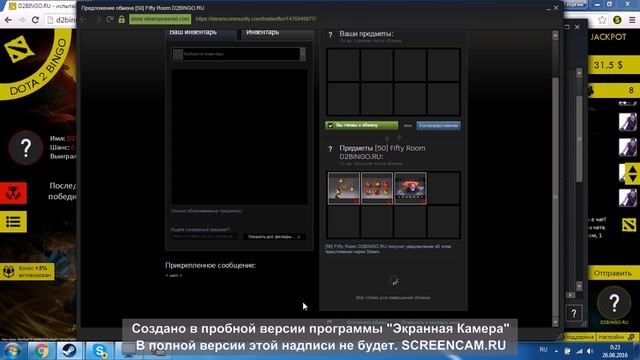640x360 pixels.
Task: Open Steam from the taskbar
Action: [x=69, y=351]
